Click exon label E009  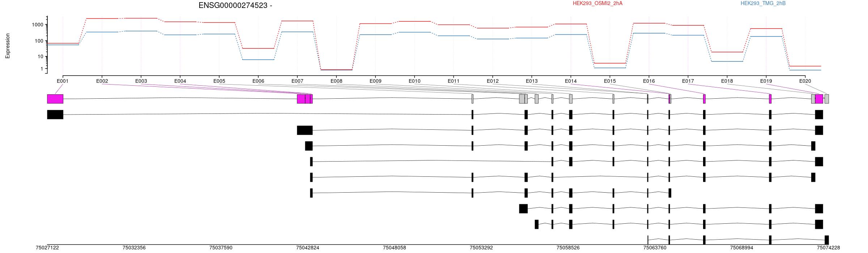[375, 81]
